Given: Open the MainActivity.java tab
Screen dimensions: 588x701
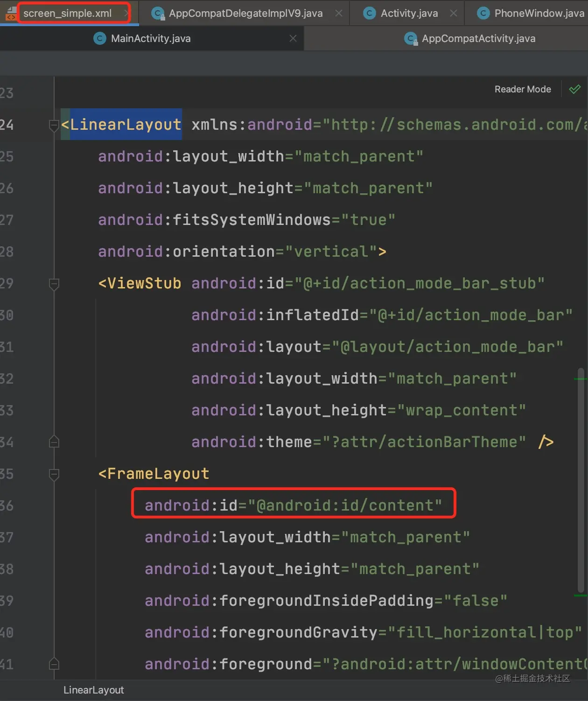Looking at the screenshot, I should click(x=151, y=38).
